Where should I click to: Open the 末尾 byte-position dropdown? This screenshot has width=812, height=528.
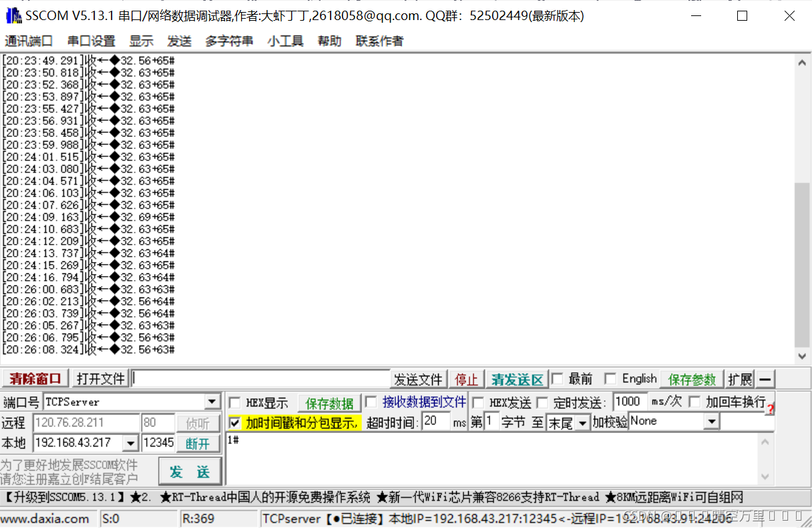(x=583, y=423)
